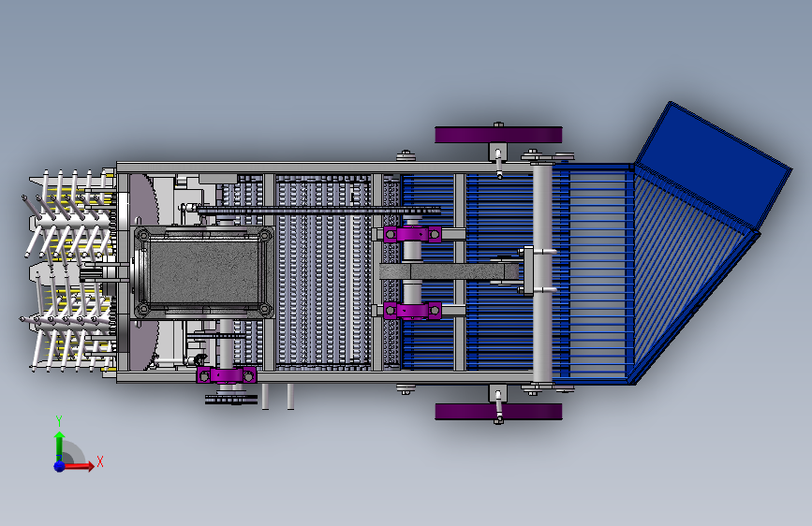
Task: Select the blue angled discharge chute panel
Action: pyautogui.click(x=713, y=165)
